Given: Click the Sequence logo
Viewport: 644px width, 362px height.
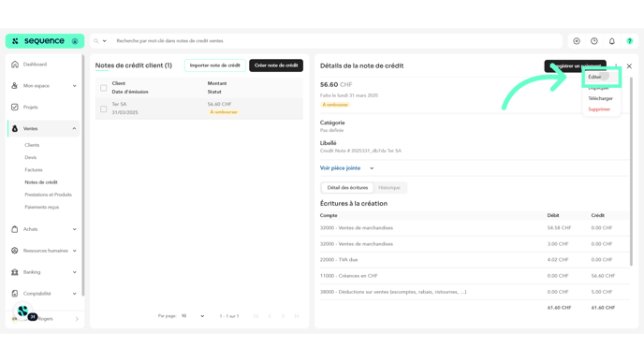Looking at the screenshot, I should tap(44, 41).
